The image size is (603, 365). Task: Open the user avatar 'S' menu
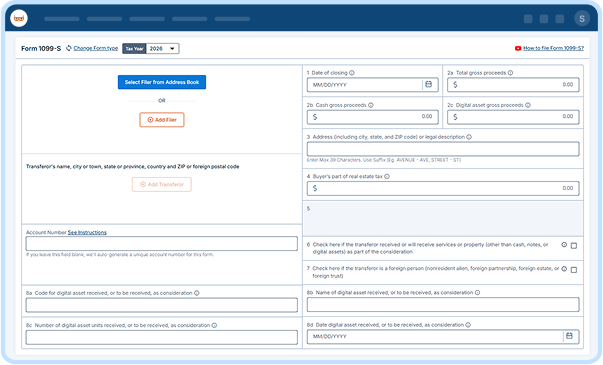click(582, 18)
